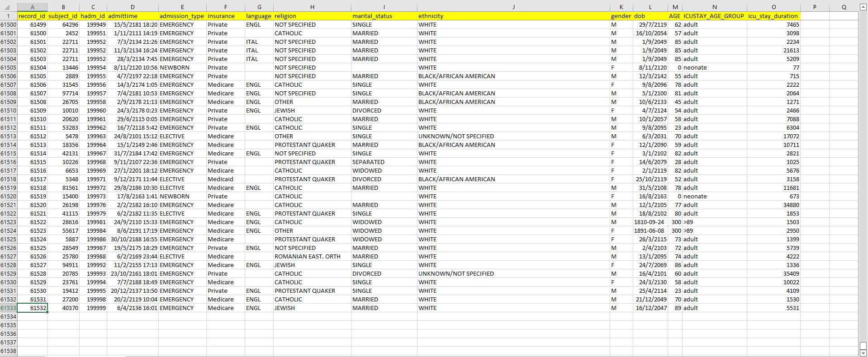Select row header 61500
Image resolution: width=868 pixels, height=357 pixels.
(9, 24)
